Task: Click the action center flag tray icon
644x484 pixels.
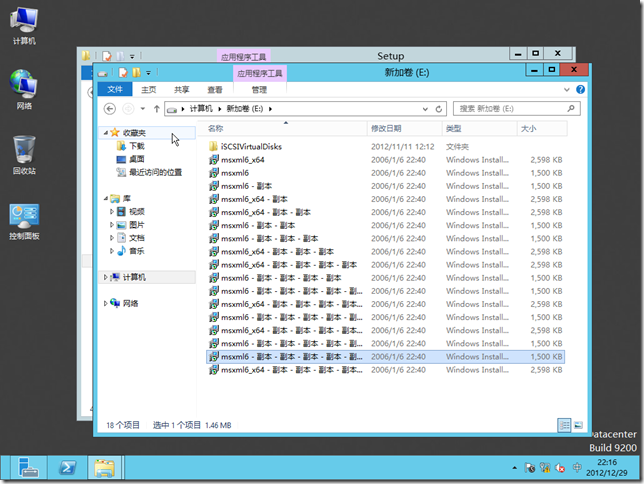Action: click(530, 468)
